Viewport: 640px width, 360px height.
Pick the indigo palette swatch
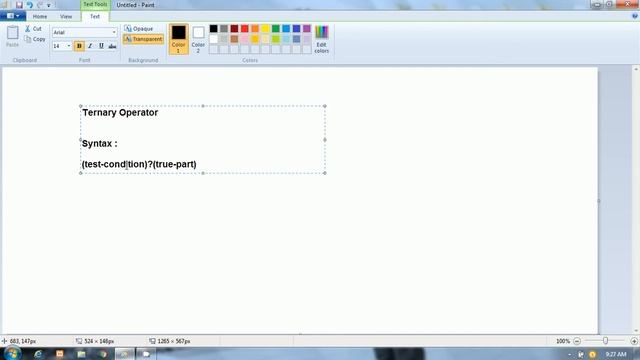click(x=296, y=29)
